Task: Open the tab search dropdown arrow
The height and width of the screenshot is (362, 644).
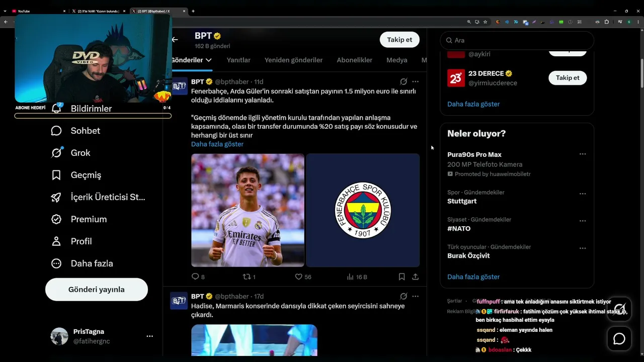Action: (x=5, y=11)
